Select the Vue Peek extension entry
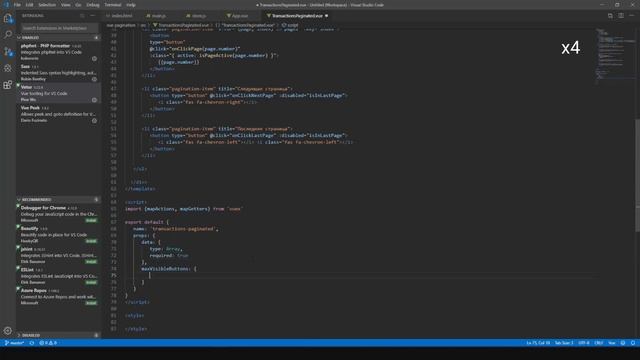 [x=58, y=114]
